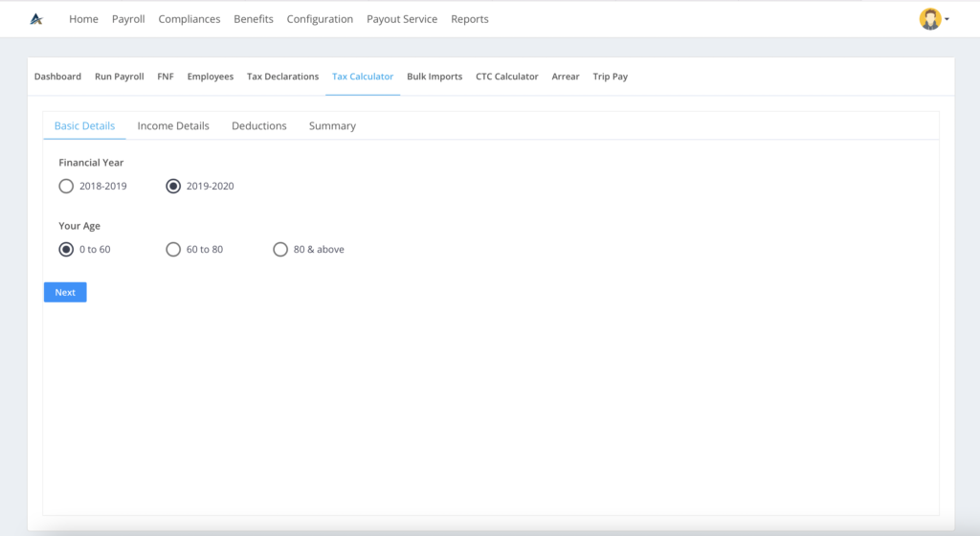Open the Tax Declarations tab
The image size is (980, 536).
(282, 77)
